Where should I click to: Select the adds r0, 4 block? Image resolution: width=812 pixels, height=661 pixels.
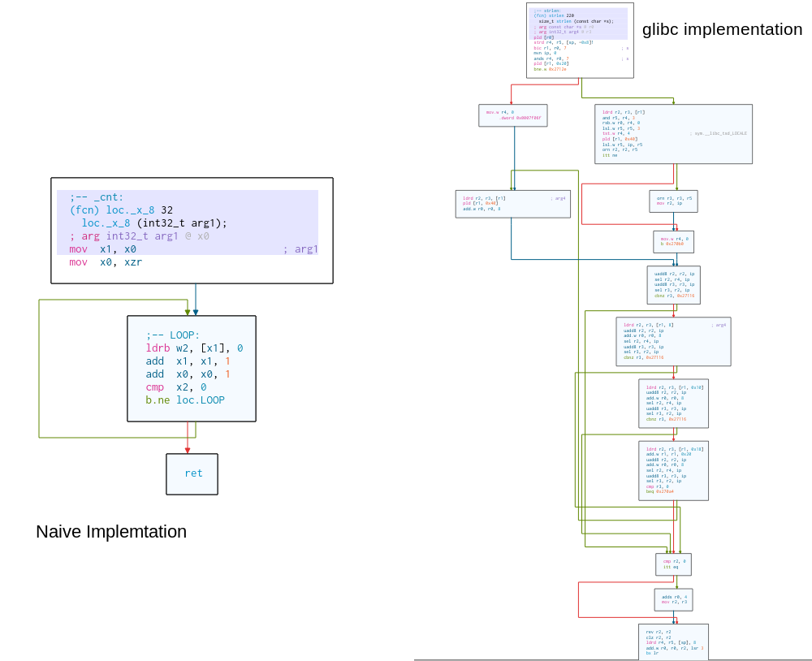673,600
